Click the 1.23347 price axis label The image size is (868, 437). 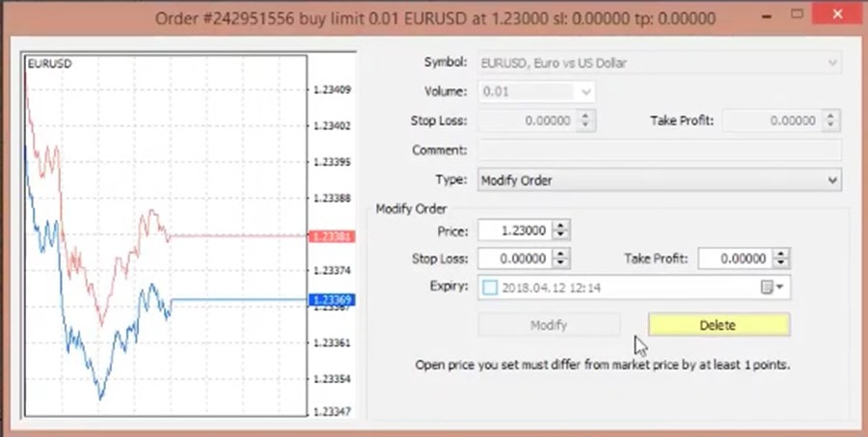tap(332, 412)
